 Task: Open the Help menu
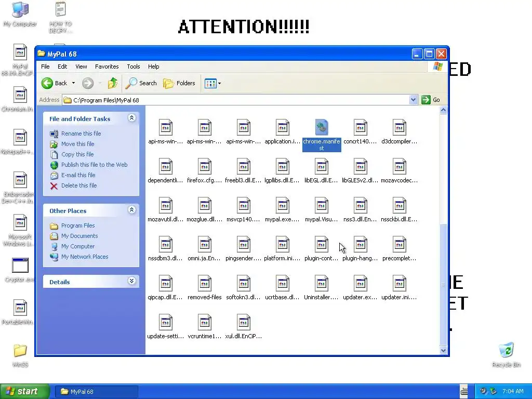(153, 66)
